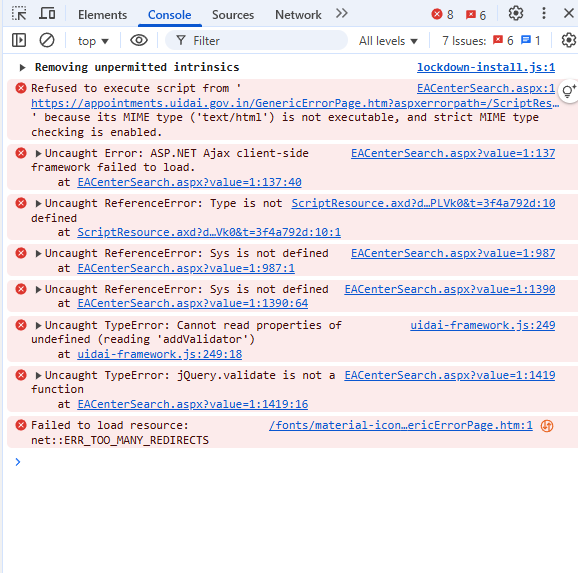This screenshot has height=573, width=578.
Task: Open DevTools settings gear in top bar
Action: tap(516, 13)
